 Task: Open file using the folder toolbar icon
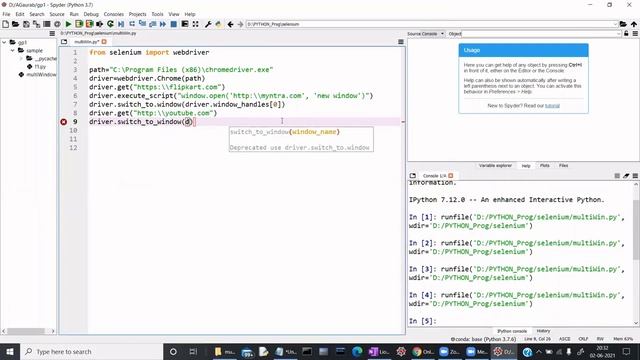click(16, 24)
